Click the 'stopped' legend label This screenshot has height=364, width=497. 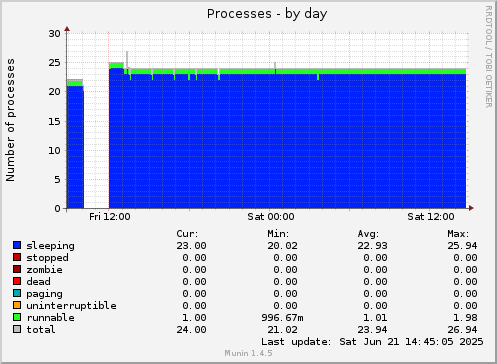47,258
